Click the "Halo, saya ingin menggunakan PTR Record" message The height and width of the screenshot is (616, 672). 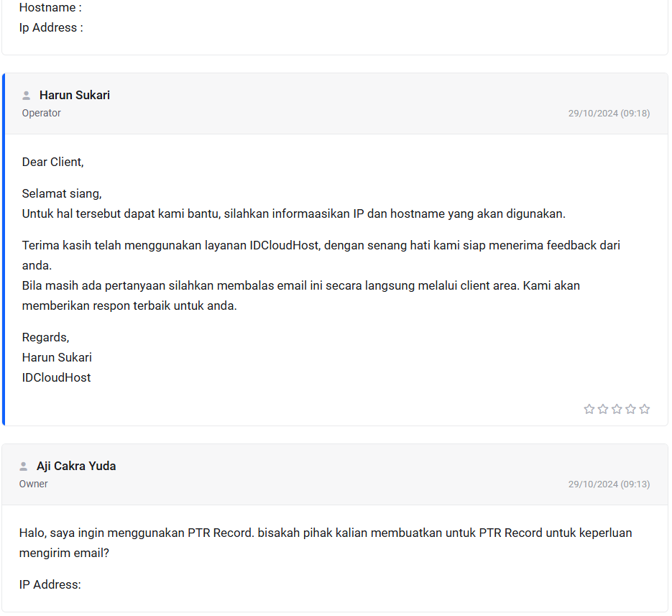(x=325, y=533)
